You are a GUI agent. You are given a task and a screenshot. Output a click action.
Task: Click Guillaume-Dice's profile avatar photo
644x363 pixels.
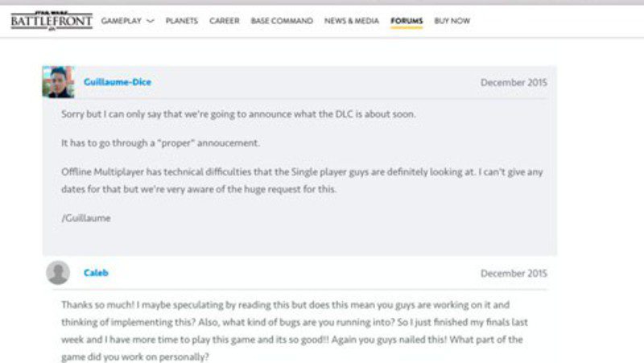pyautogui.click(x=59, y=82)
